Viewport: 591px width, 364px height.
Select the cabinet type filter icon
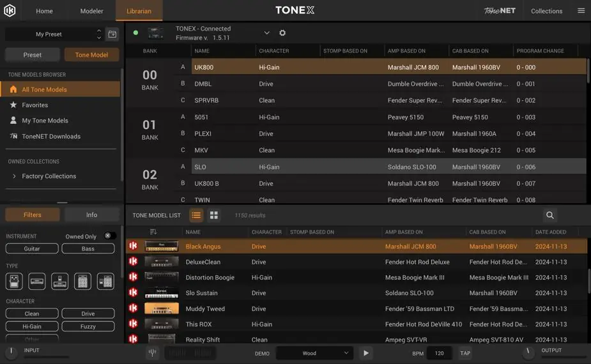[82, 281]
